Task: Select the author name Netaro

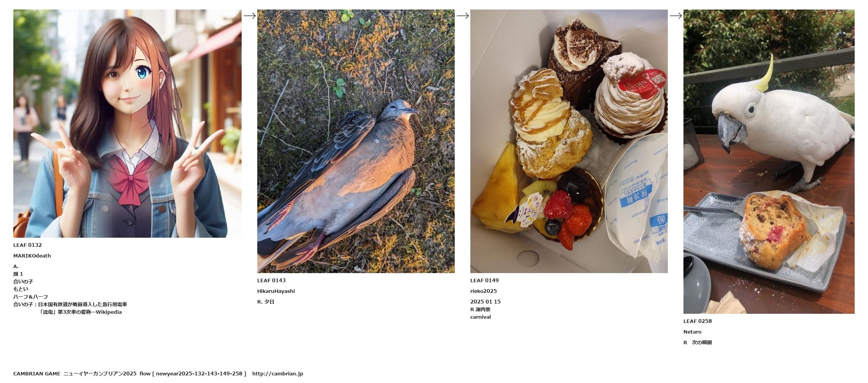Action: click(x=692, y=332)
